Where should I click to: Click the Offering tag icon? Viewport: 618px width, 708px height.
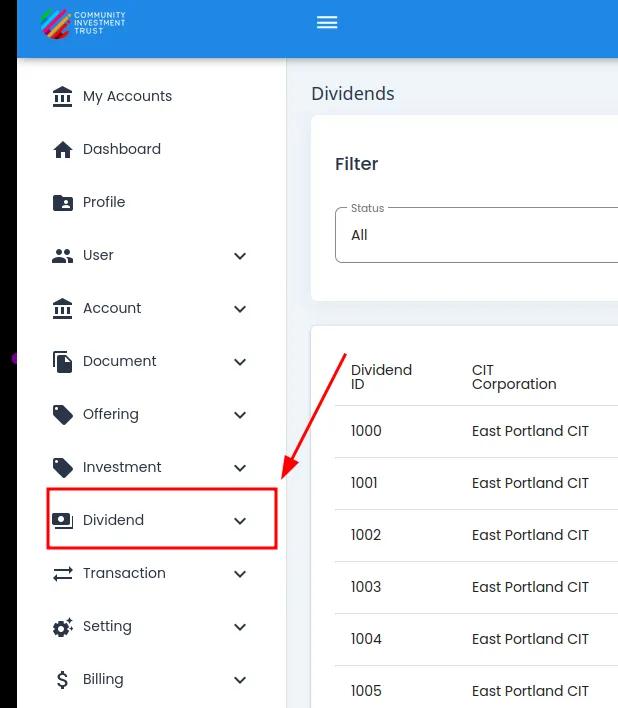(x=62, y=414)
